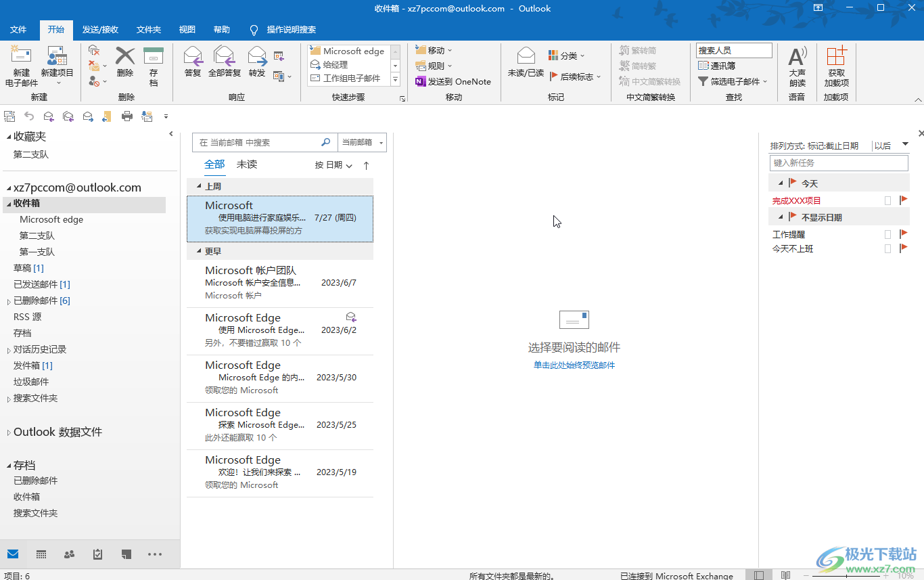
Task: Open the 垃圾邮件 folder
Action: (31, 382)
